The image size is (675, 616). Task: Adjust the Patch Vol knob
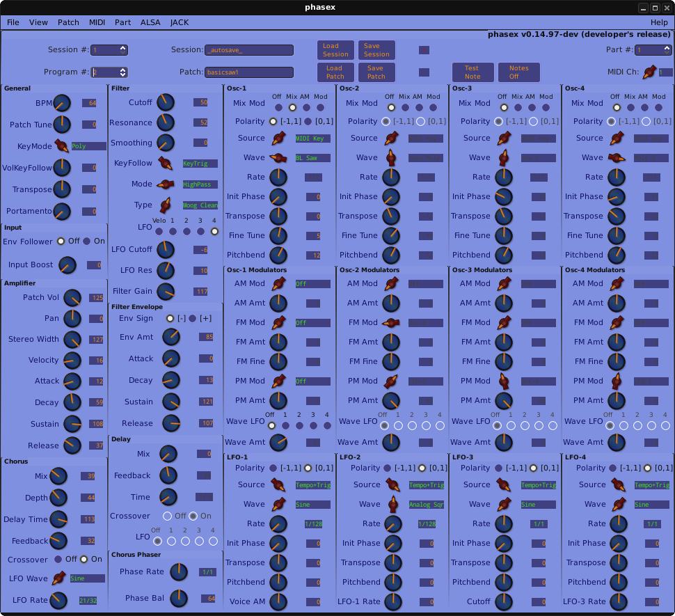coord(72,297)
